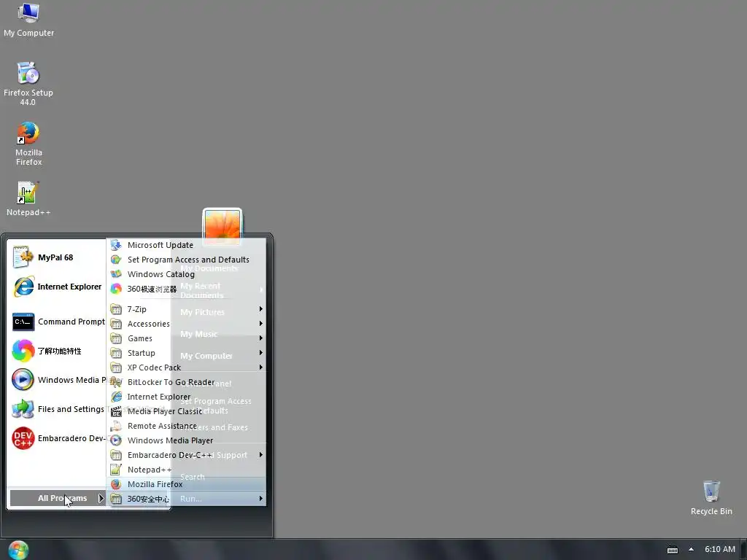This screenshot has width=747, height=560.
Task: Open the Recycle Bin icon
Action: point(711,497)
